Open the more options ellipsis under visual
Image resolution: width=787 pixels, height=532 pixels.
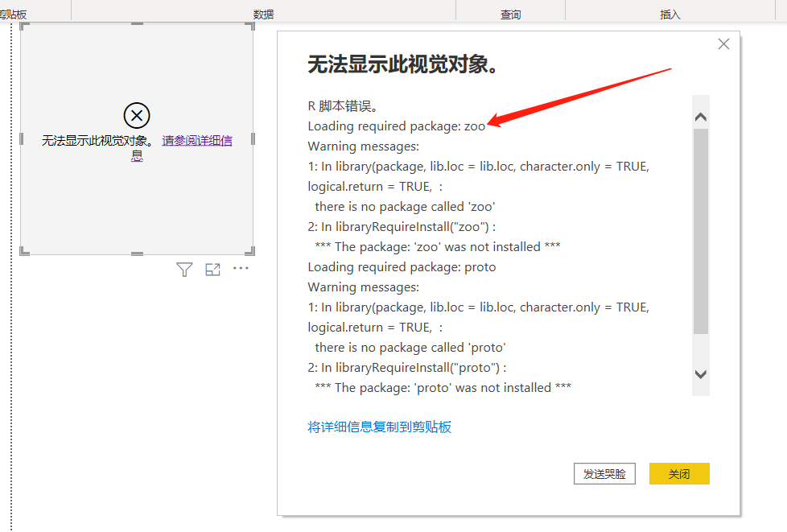click(x=241, y=269)
